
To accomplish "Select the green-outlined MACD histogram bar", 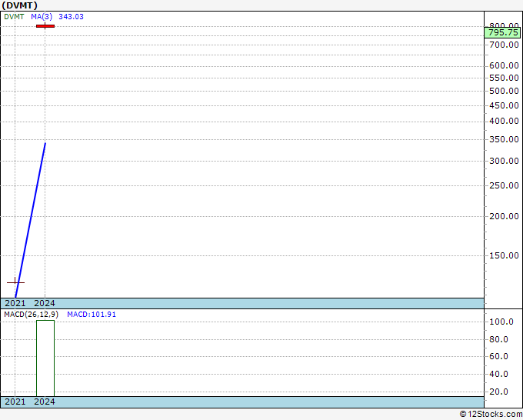I will (45, 358).
